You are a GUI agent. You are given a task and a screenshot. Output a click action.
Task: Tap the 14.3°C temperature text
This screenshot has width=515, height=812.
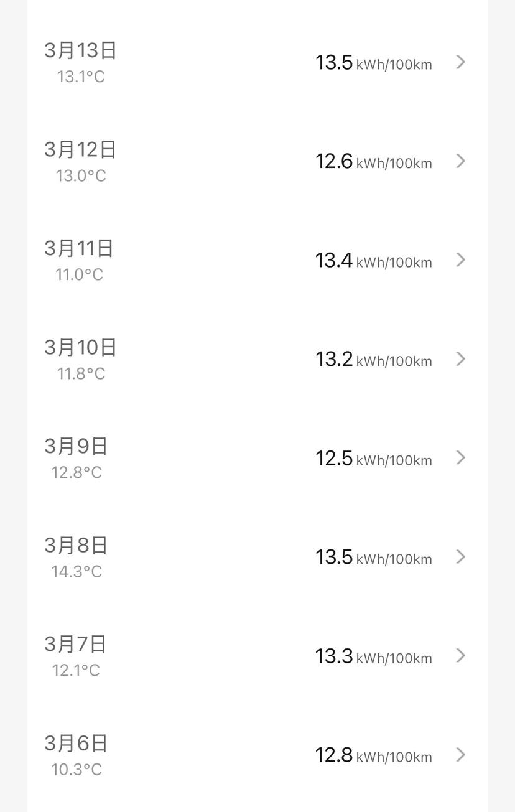tap(77, 571)
